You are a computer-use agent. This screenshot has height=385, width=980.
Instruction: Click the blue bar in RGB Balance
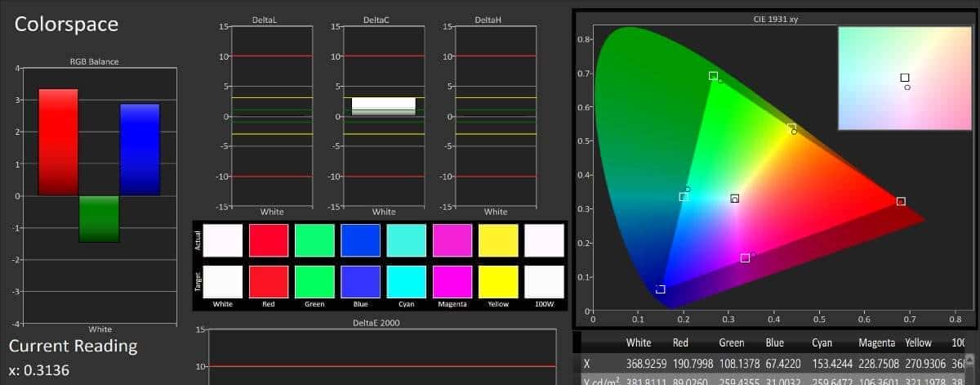pyautogui.click(x=140, y=150)
